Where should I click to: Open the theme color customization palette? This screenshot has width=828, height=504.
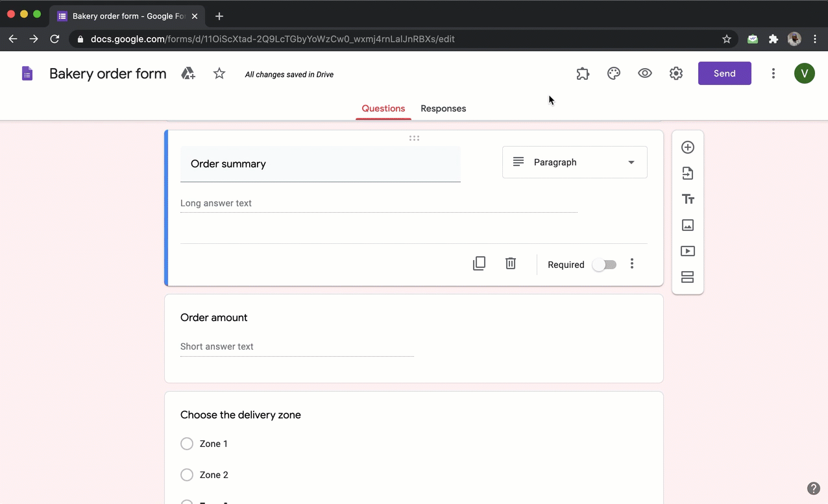(613, 73)
